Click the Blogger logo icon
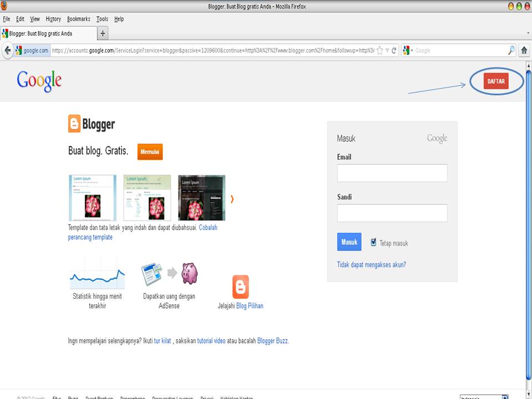The width and height of the screenshot is (532, 399). 74,124
